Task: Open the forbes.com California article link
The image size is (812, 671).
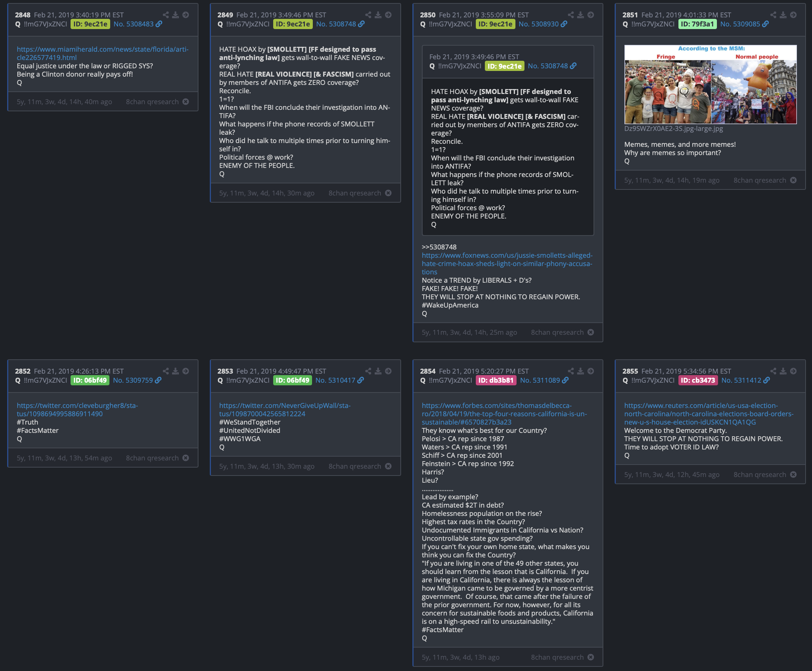Action: pos(504,414)
